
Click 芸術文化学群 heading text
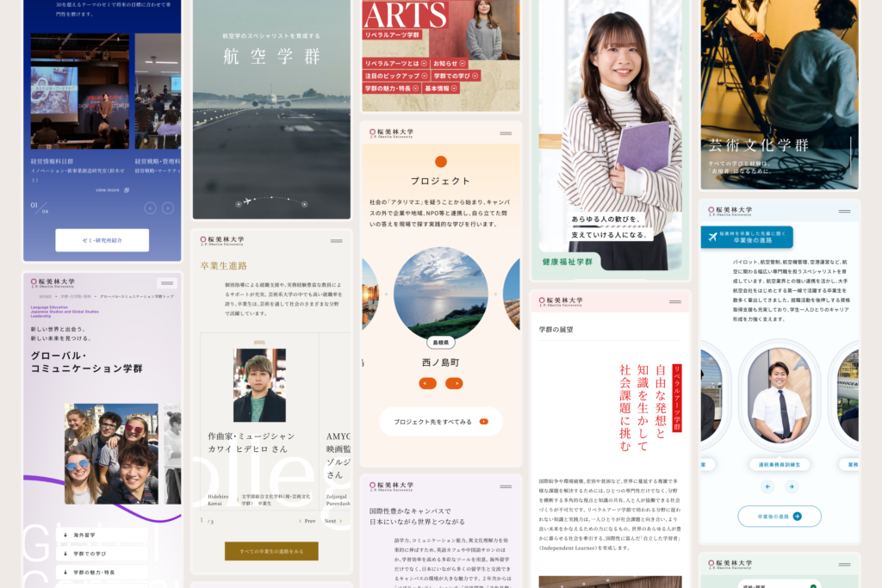758,145
